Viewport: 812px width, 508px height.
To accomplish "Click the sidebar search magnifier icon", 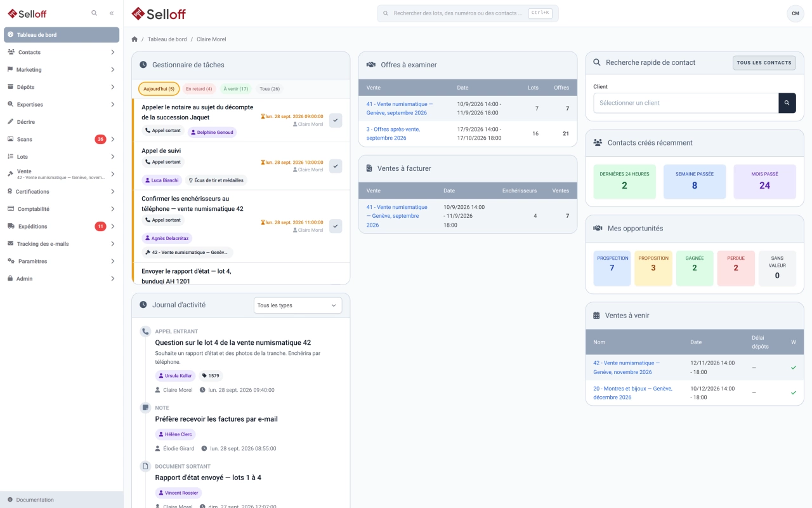I will pyautogui.click(x=95, y=13).
